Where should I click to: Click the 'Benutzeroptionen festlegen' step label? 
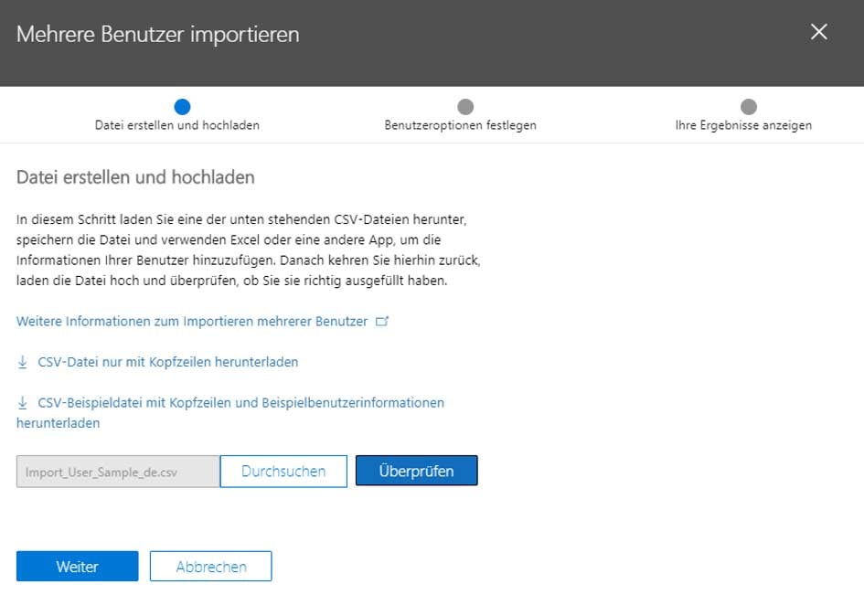(x=460, y=125)
